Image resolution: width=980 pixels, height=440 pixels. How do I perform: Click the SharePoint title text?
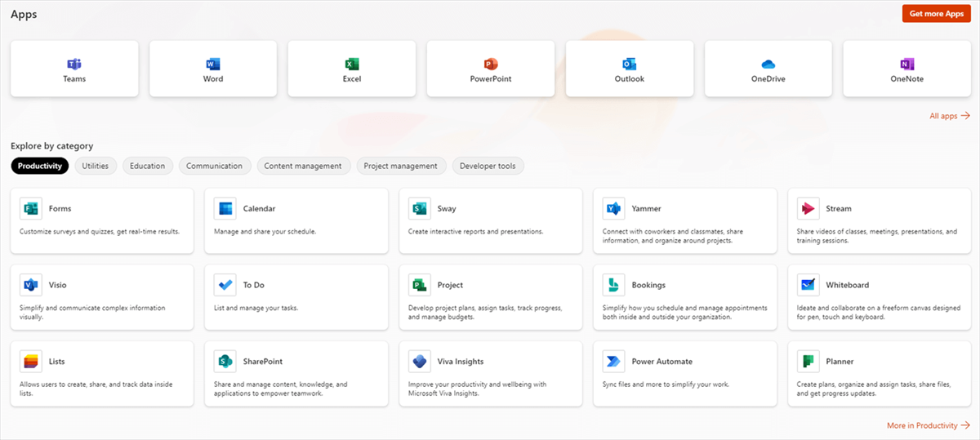tap(263, 362)
